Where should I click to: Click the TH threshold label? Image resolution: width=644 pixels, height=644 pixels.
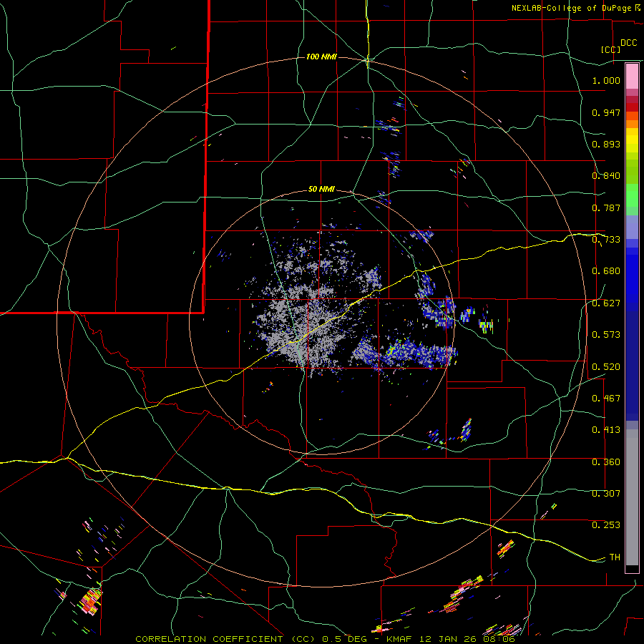tap(615, 557)
